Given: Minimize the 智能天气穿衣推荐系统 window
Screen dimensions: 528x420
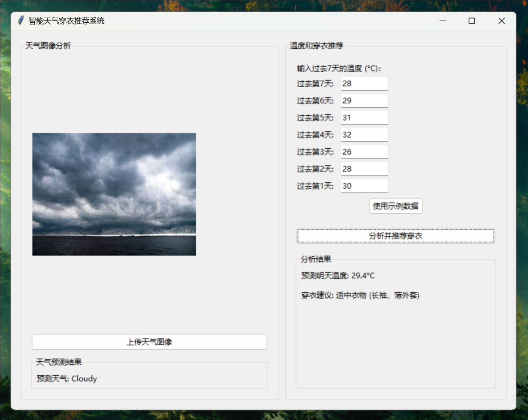Looking at the screenshot, I should [x=442, y=21].
